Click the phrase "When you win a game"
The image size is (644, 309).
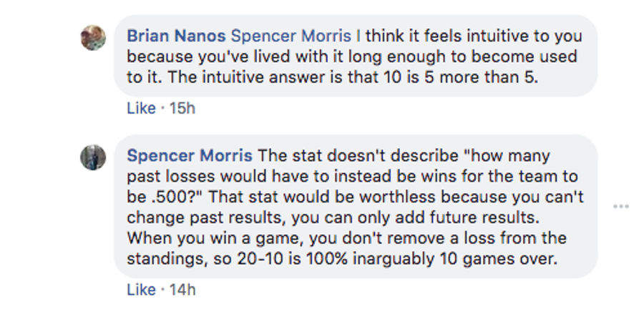[x=215, y=238]
